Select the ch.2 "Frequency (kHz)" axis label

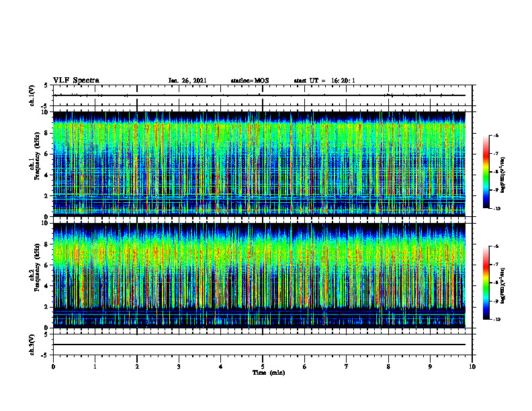click(x=37, y=267)
